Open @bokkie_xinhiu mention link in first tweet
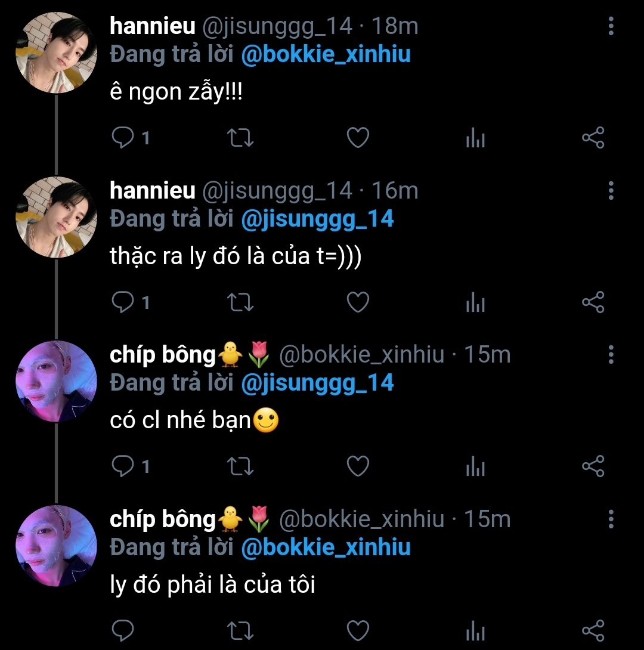 tap(326, 55)
